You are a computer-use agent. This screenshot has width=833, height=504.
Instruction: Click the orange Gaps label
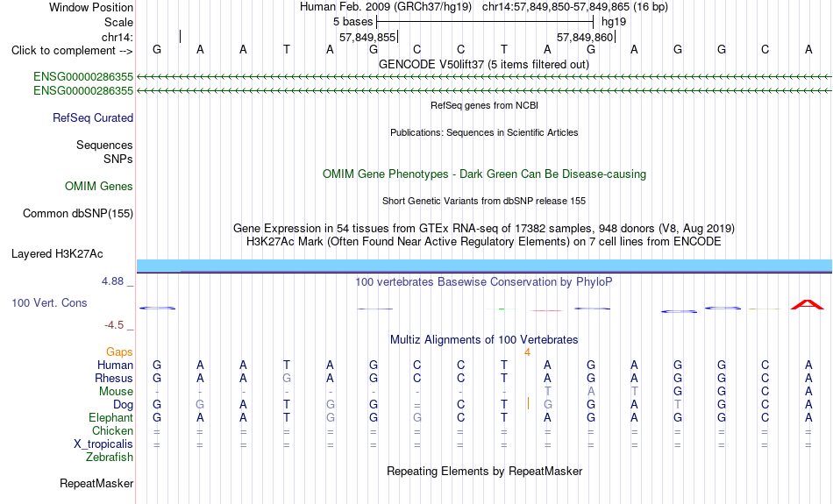[119, 352]
